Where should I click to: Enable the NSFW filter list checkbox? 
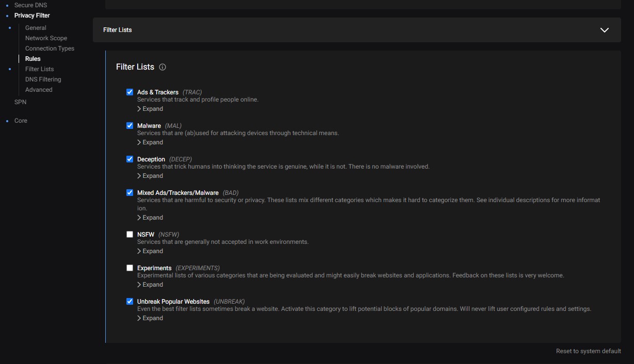(129, 234)
